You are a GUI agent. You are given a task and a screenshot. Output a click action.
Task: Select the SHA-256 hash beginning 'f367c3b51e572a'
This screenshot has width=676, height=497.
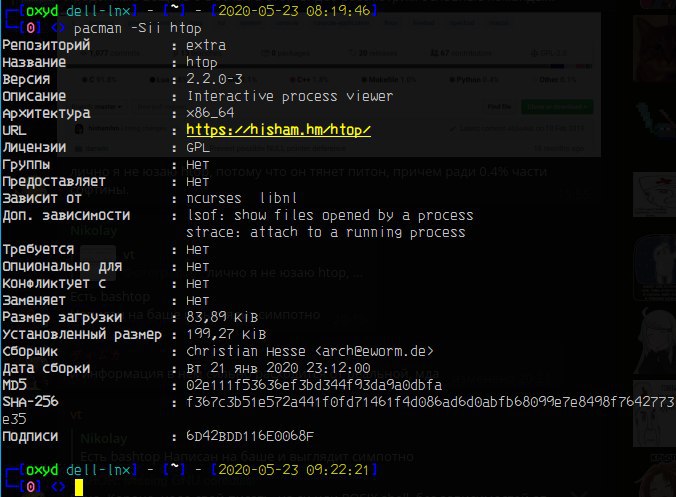[x=430, y=402]
